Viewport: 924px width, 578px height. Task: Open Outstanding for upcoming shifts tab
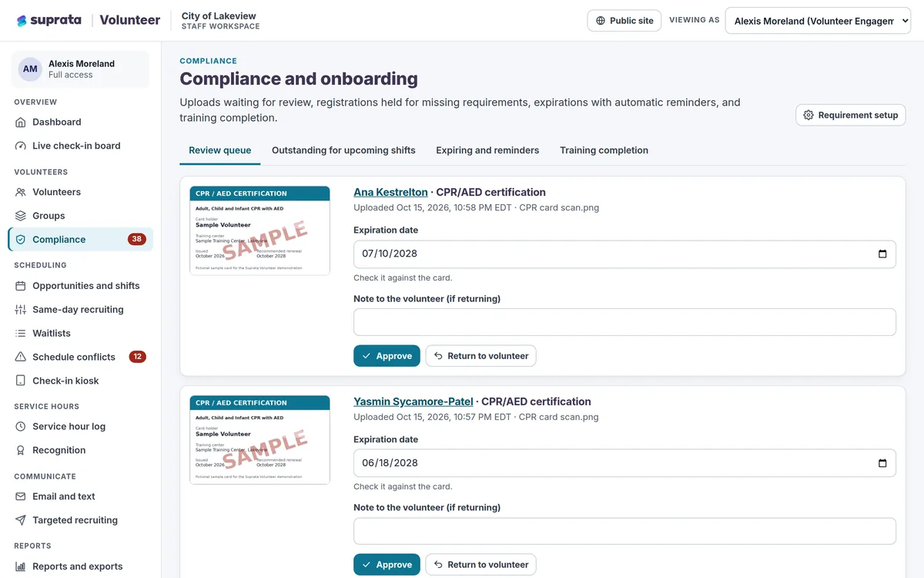(343, 150)
